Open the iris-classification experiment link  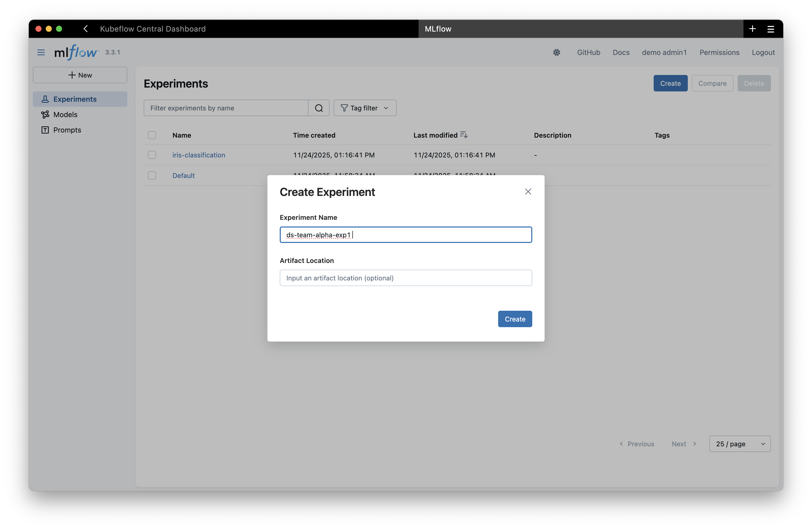click(x=199, y=155)
